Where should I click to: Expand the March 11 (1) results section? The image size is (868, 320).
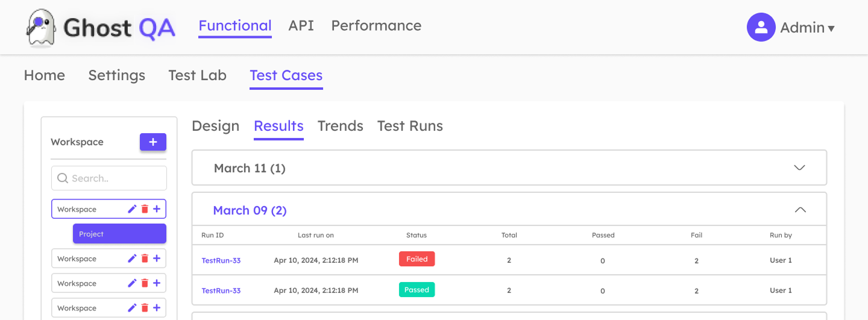(x=799, y=168)
